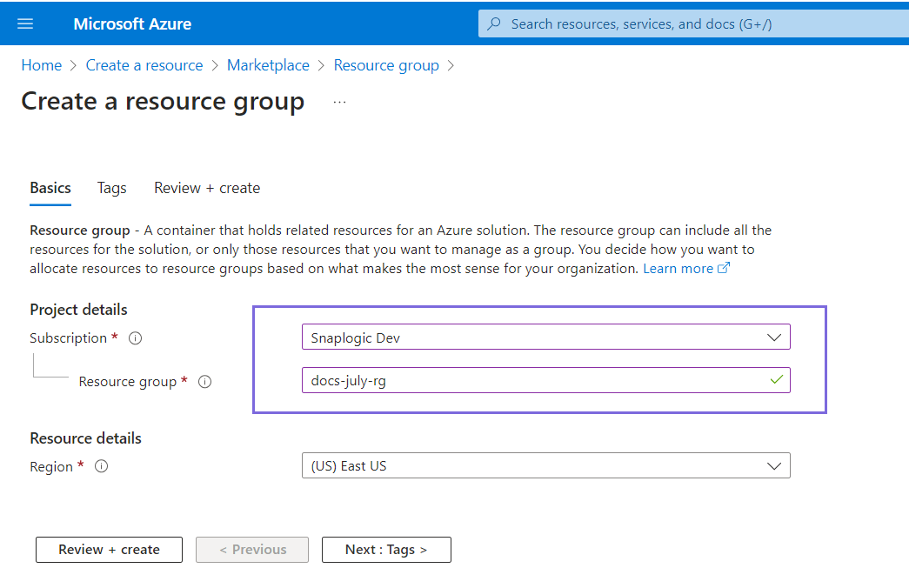Expand the Region dropdown
Image resolution: width=909 pixels, height=588 pixels.
click(x=773, y=466)
